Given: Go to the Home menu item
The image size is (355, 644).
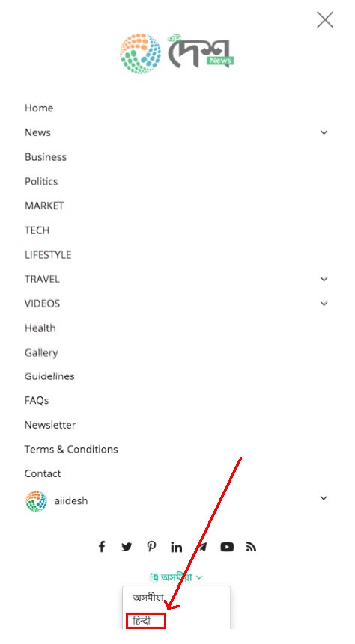Looking at the screenshot, I should tap(39, 108).
